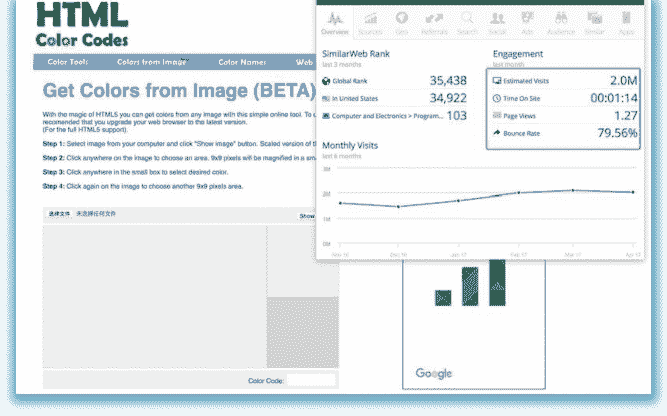Select the Sources bar chart icon

(x=370, y=22)
